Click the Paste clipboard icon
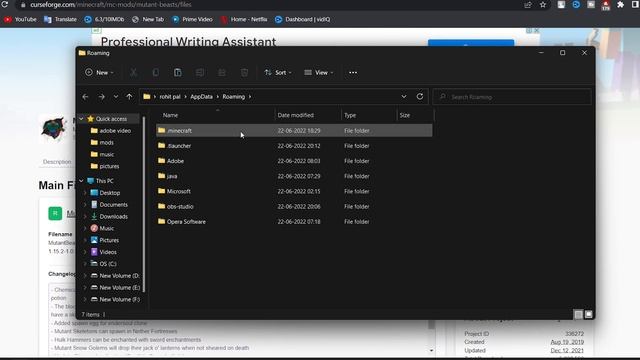Viewport: 640px width, 360px height. (x=178, y=73)
